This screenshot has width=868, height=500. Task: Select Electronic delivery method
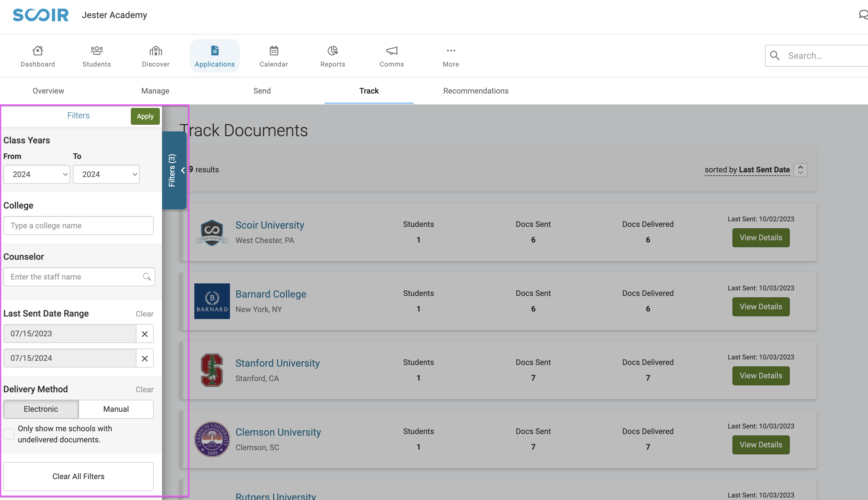click(x=41, y=409)
